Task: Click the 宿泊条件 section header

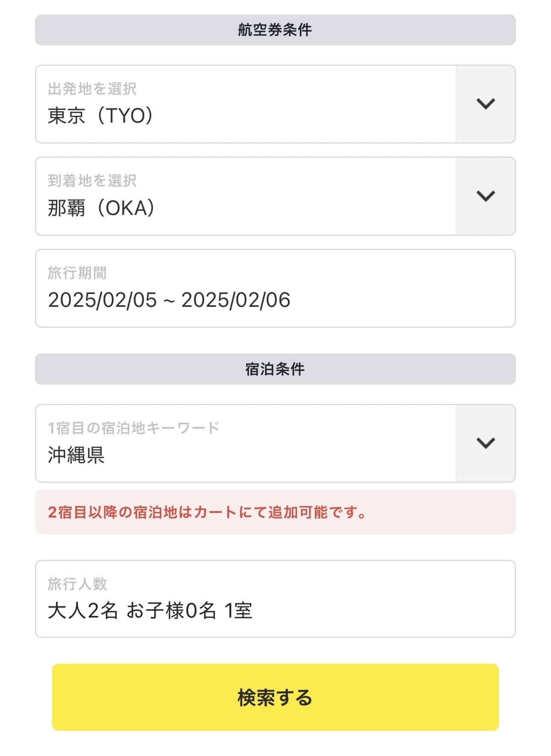Action: (275, 369)
